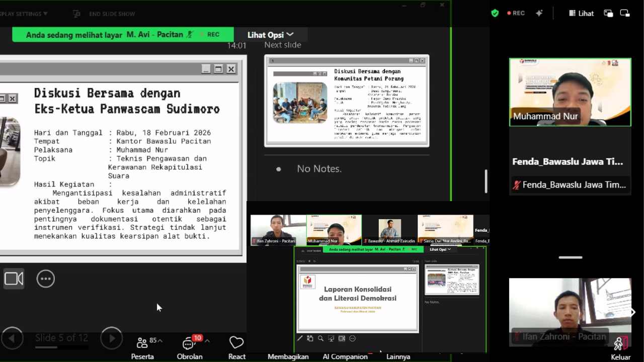This screenshot has height=362, width=644.
Task: Click the AI Companion toolbar button
Action: 345,356
